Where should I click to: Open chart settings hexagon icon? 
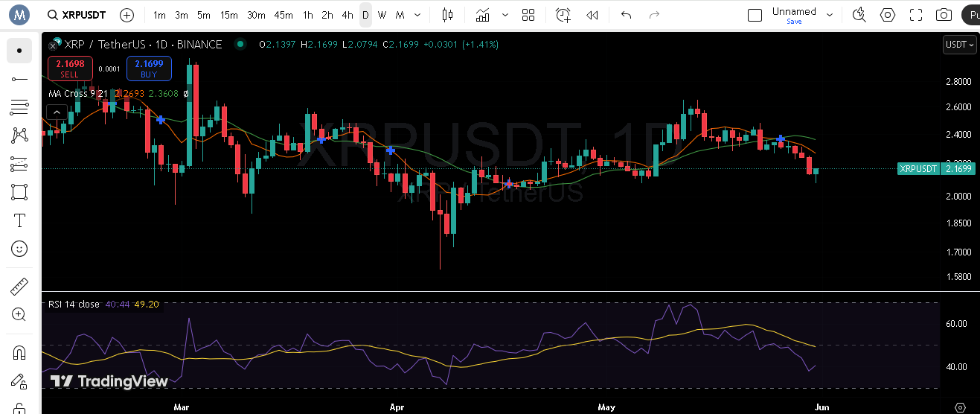pyautogui.click(x=888, y=15)
